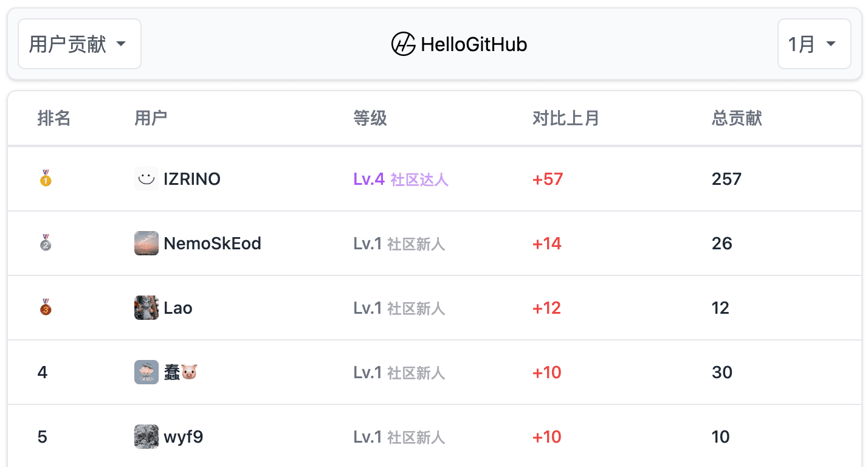Viewport: 868px width, 467px height.
Task: Click the avatar of 蠢 user
Action: 146,372
